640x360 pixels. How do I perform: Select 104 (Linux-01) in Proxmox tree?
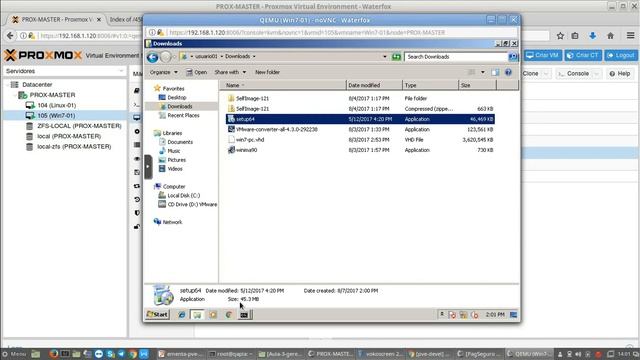(x=57, y=105)
